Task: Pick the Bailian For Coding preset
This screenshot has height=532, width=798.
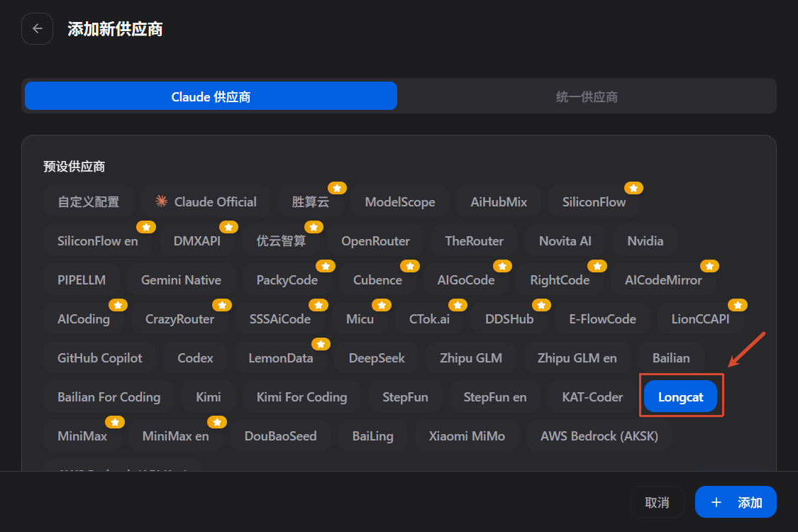Action: click(x=109, y=397)
